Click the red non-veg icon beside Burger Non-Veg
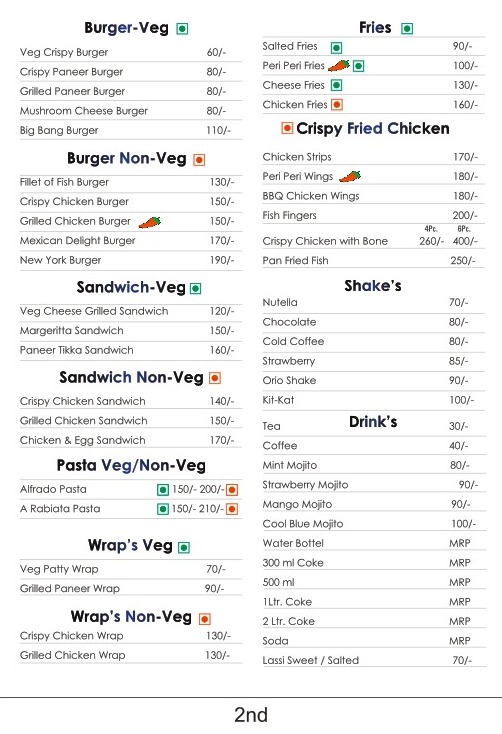502x734 pixels. point(199,160)
